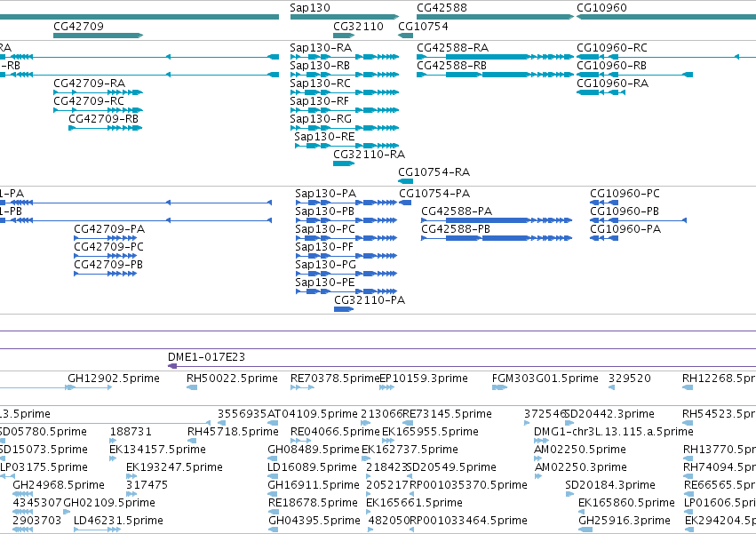The width and height of the screenshot is (756, 534).
Task: Select protein CG42709-PA
Action: (x=109, y=229)
